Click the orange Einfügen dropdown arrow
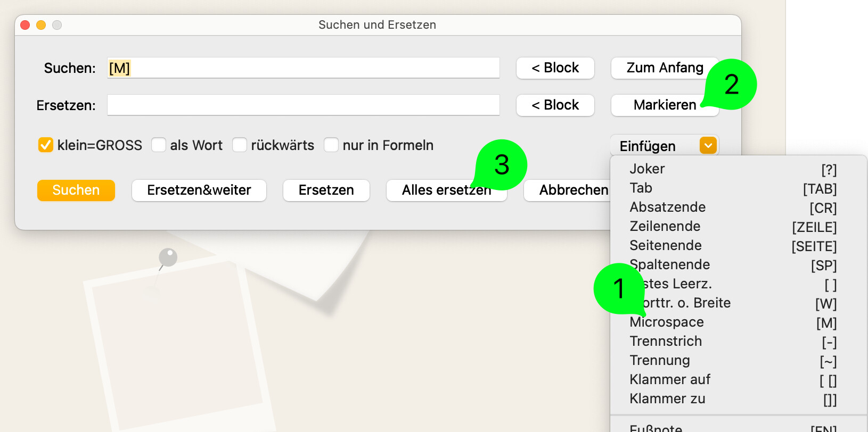The width and height of the screenshot is (868, 432). pos(708,145)
